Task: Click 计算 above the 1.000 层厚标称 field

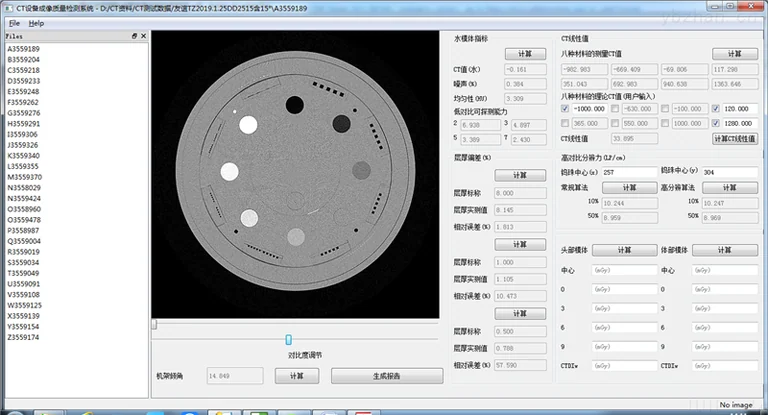Action: [520, 244]
